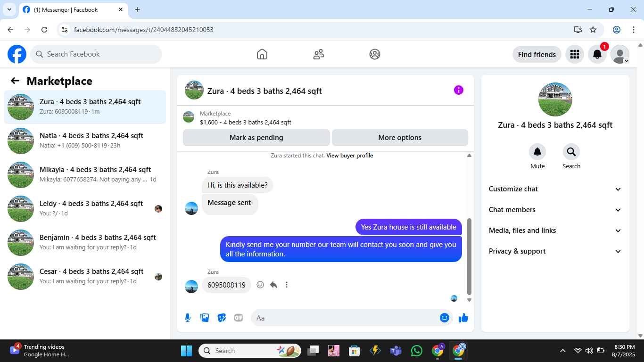Viewport: 644px width, 362px height.
Task: Click the Facebook logo icon
Action: coord(17,54)
